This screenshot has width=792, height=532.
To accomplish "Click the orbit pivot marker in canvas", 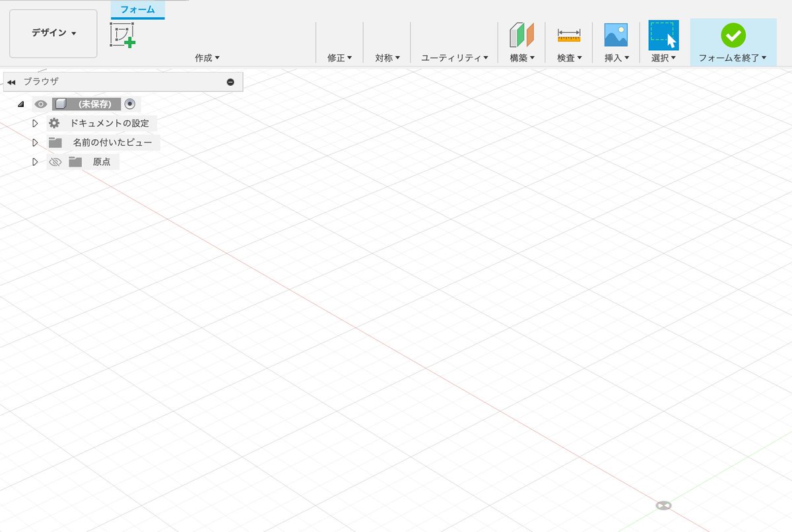I will (x=663, y=506).
